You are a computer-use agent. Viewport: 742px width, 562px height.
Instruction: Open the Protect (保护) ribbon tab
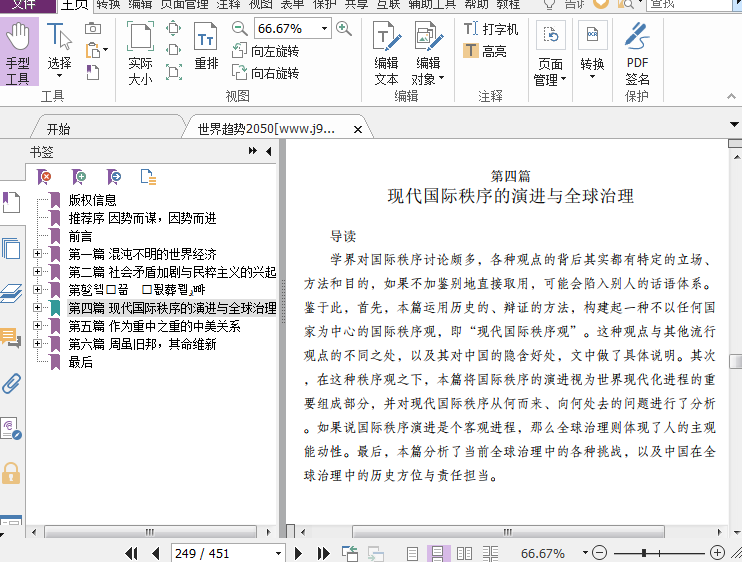pos(325,5)
